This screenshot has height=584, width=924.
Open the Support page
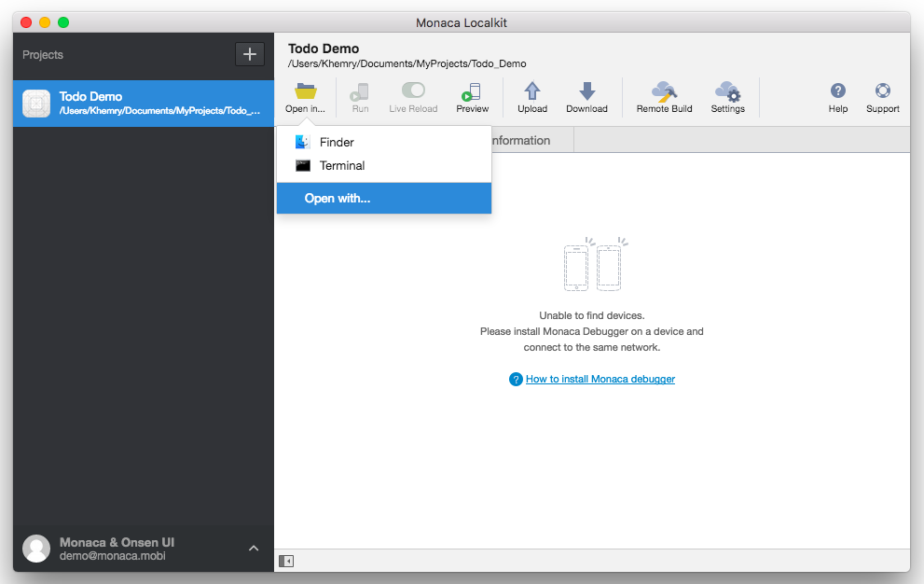tap(883, 98)
